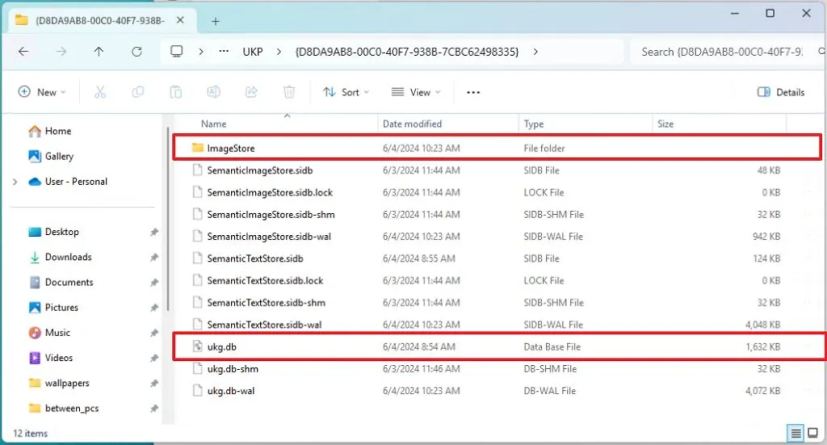
Task: Open the New item dropdown
Action: pos(42,92)
